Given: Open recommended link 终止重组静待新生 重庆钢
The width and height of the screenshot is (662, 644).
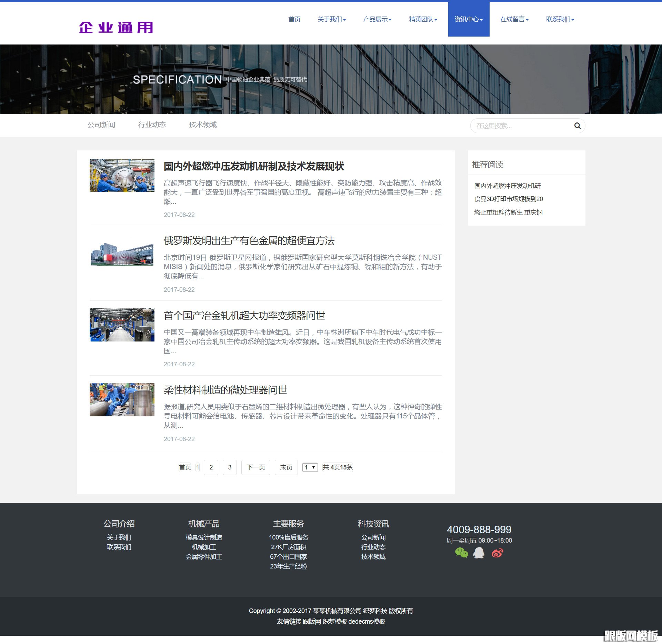Looking at the screenshot, I should pyautogui.click(x=508, y=212).
